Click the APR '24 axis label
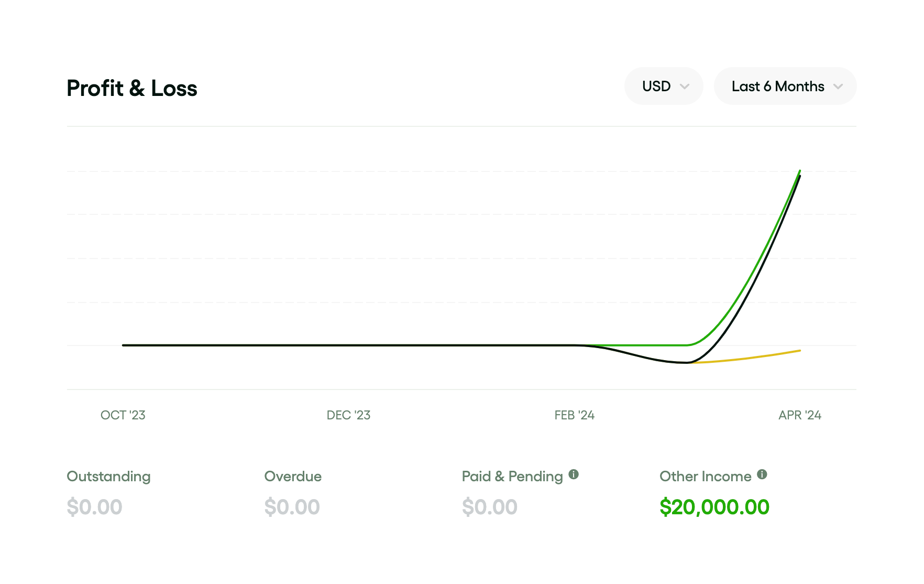Viewport: 924px width, 584px height. coord(799,415)
